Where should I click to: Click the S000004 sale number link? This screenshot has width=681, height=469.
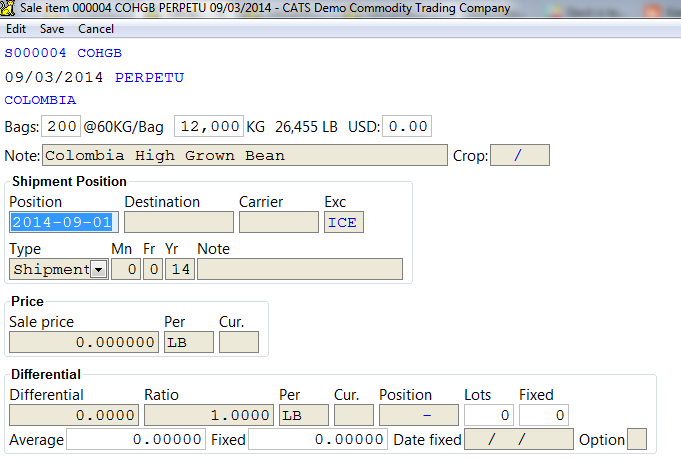(35, 53)
